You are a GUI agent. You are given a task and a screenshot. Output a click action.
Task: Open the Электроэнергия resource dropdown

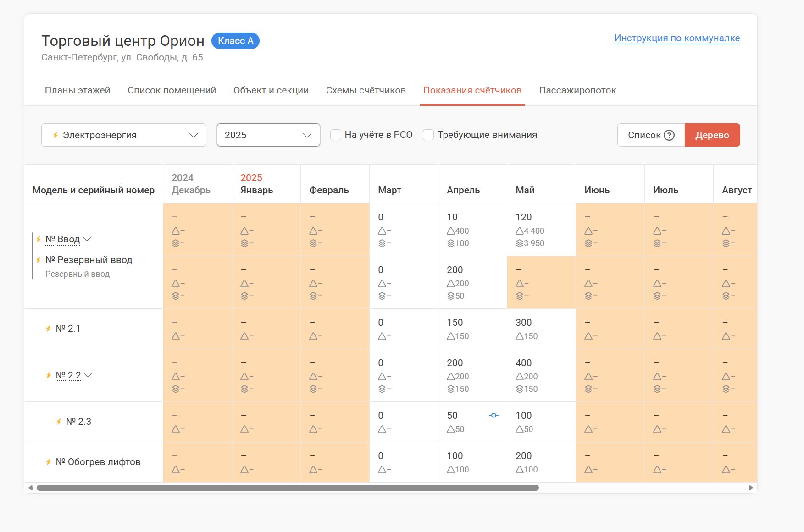coord(124,135)
